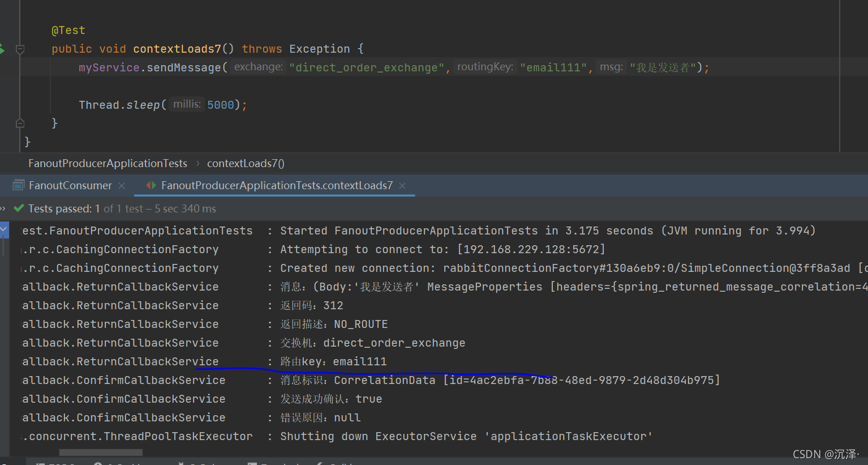
Task: Collapse the contextLoads7 method fold marker
Action: (x=20, y=49)
